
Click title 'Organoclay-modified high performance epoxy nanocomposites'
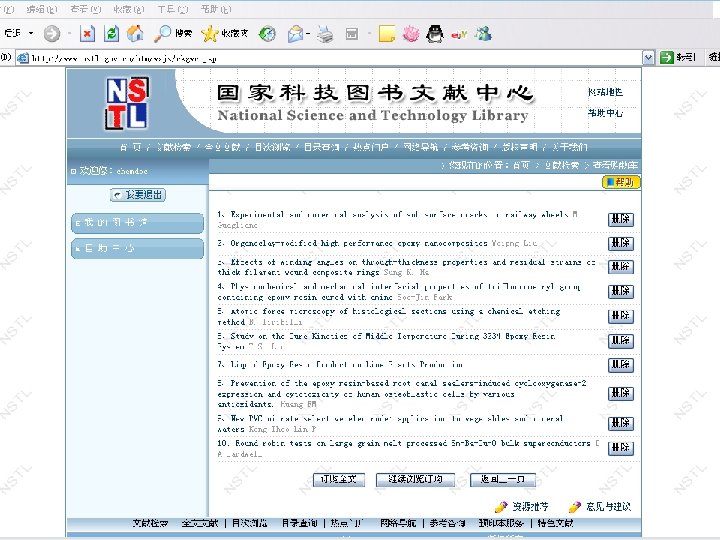[359, 243]
